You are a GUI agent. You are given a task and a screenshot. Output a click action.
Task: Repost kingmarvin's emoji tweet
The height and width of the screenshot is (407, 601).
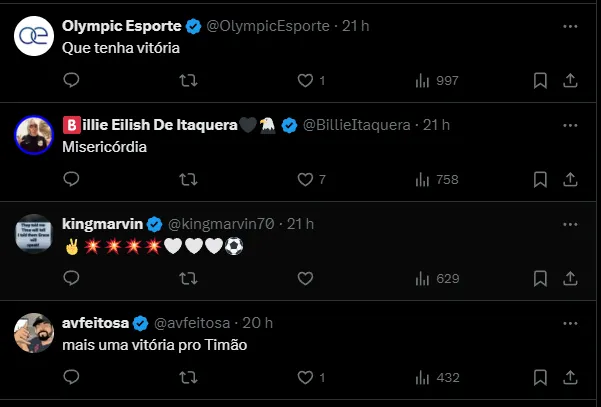(187, 278)
